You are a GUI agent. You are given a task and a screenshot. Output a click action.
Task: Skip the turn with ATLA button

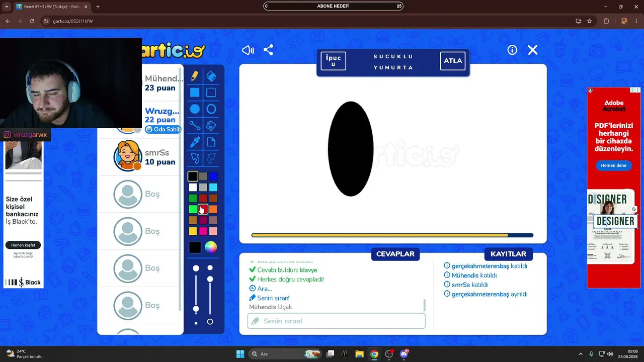tap(453, 61)
